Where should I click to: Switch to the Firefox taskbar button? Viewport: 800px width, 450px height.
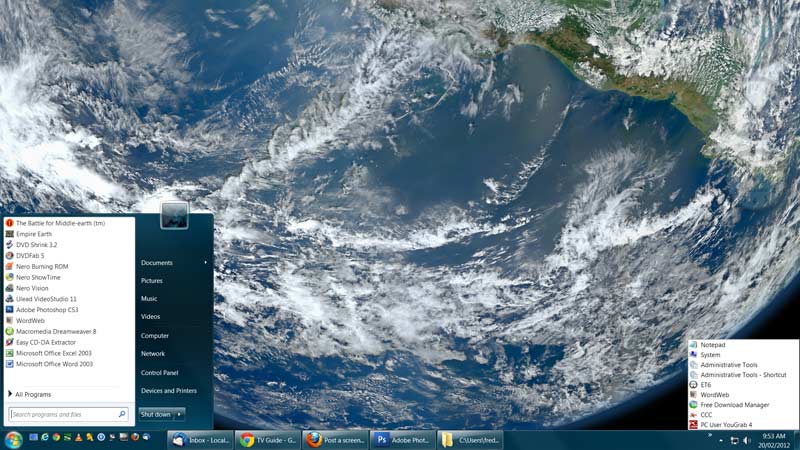(334, 439)
